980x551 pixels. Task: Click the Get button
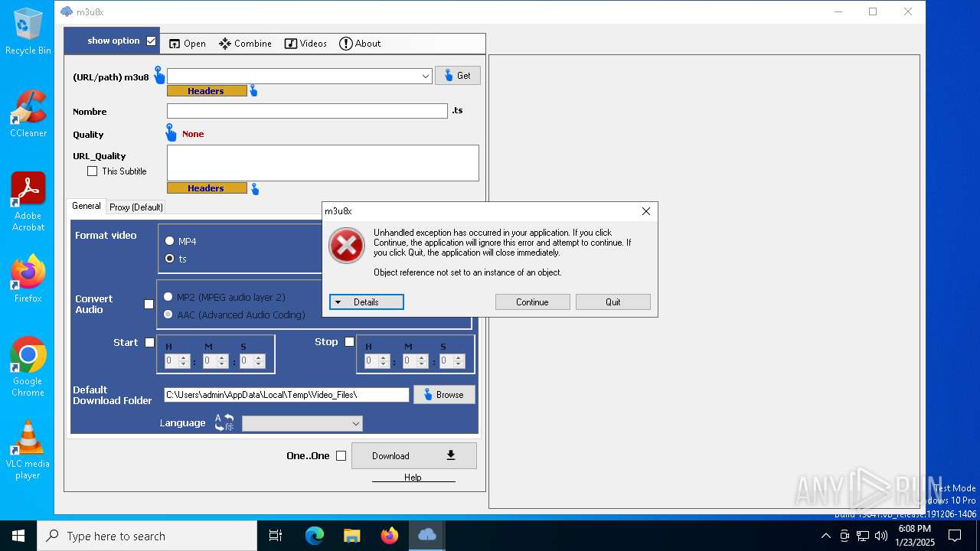[x=458, y=76]
